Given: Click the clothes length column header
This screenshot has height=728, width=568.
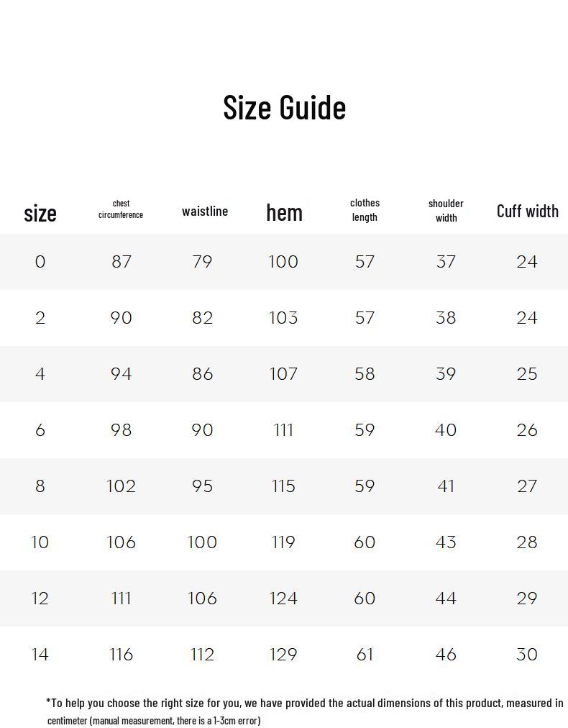Looking at the screenshot, I should coord(365,210).
